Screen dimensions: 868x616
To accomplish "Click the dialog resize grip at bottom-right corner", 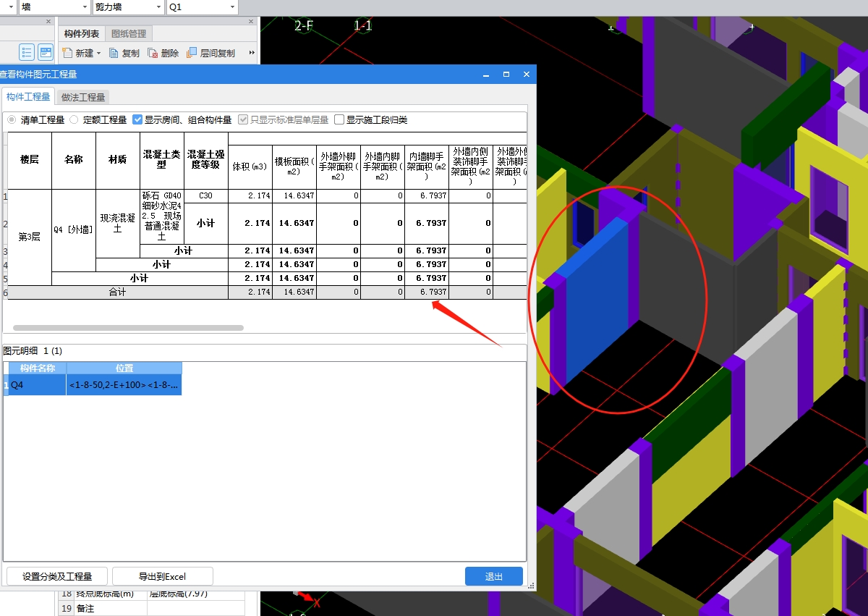I will tap(532, 586).
